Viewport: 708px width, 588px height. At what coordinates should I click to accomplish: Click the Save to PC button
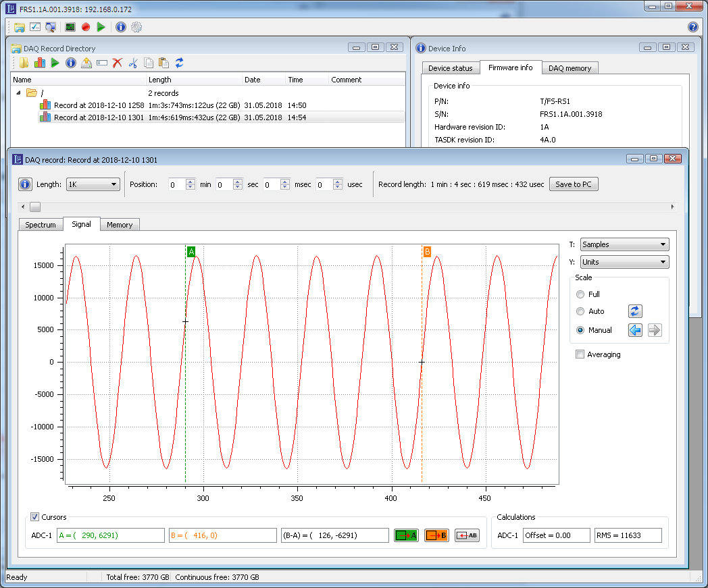point(574,184)
